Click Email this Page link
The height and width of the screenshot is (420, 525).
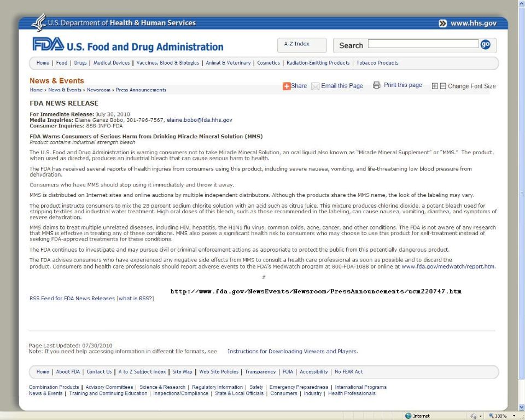click(x=342, y=86)
